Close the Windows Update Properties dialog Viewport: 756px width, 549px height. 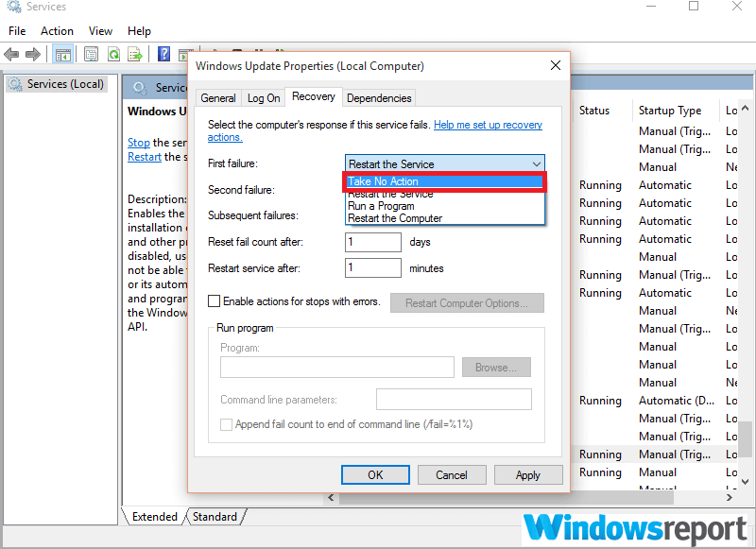pos(556,65)
